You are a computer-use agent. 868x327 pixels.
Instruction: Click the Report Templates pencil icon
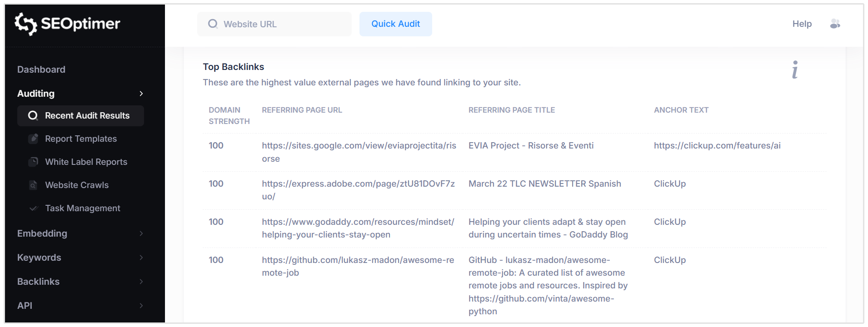34,139
